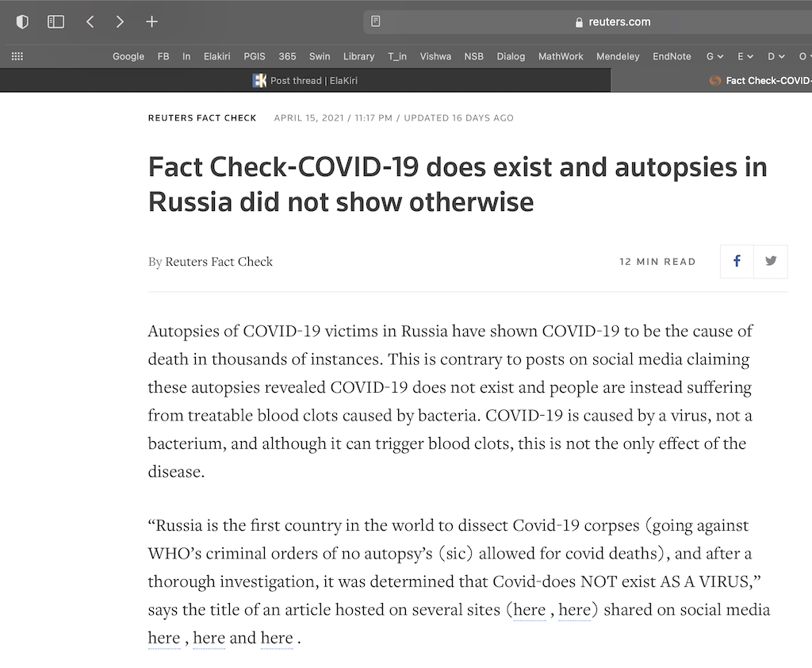Open Vishwa bookmark
812x668 pixels.
click(435, 56)
